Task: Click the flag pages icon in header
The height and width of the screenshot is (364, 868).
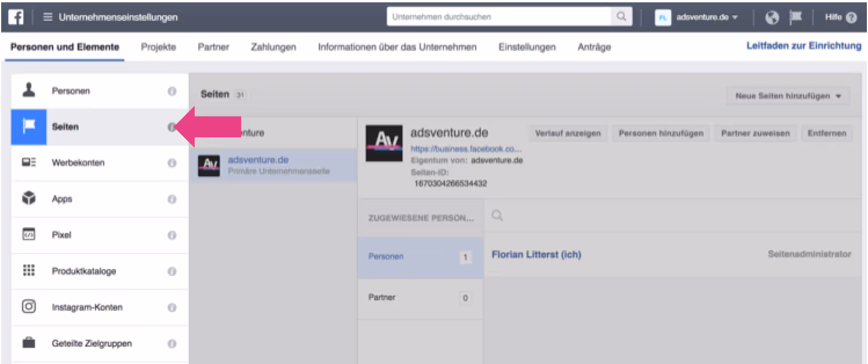Action: click(796, 17)
